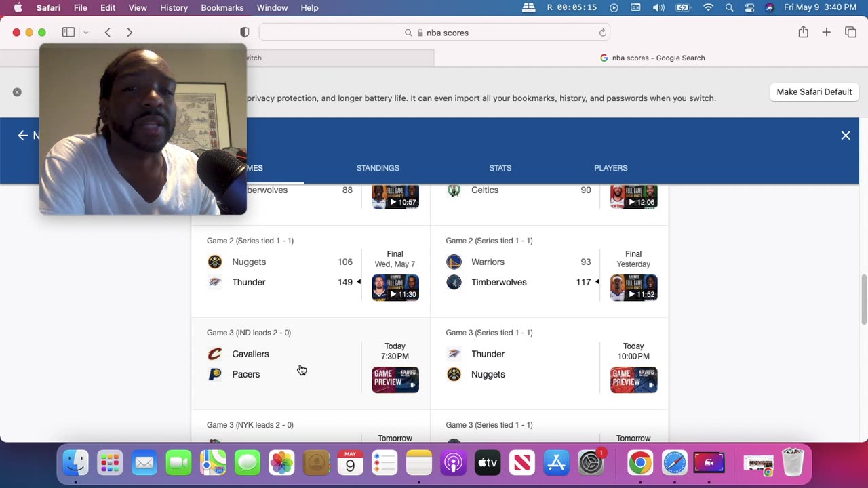Viewport: 868px width, 488px height.
Task: Open Spotlight search icon
Action: (729, 7)
